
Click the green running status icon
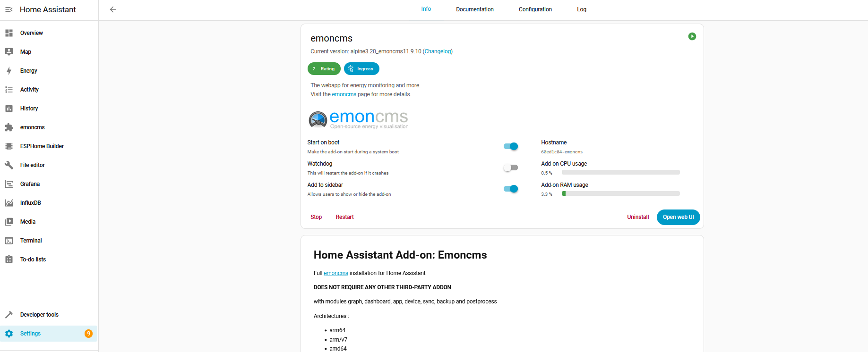pyautogui.click(x=692, y=36)
